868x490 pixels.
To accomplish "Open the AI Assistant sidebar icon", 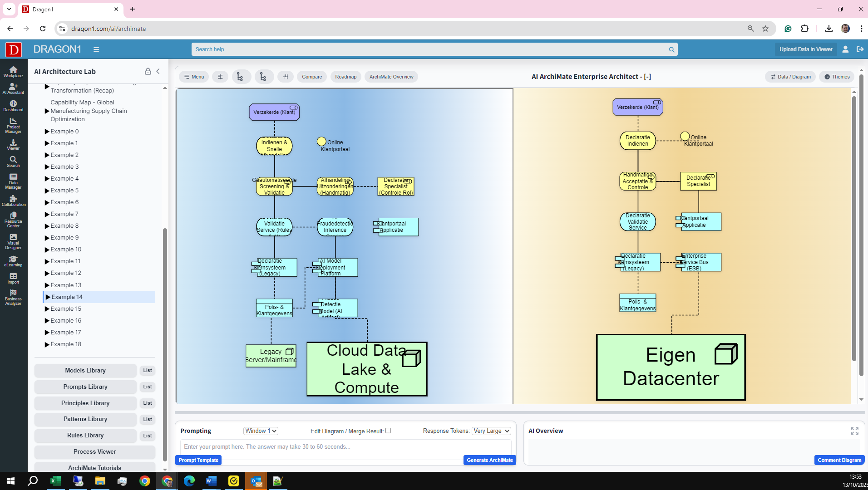I will click(13, 88).
